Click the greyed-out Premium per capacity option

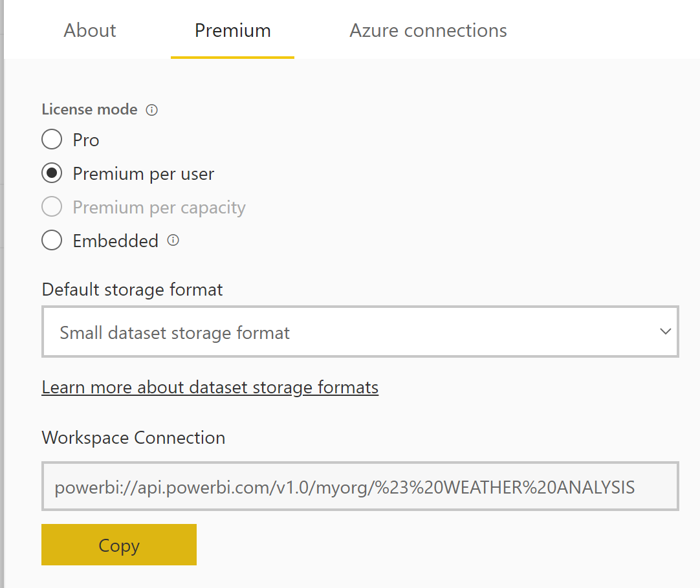click(x=52, y=207)
